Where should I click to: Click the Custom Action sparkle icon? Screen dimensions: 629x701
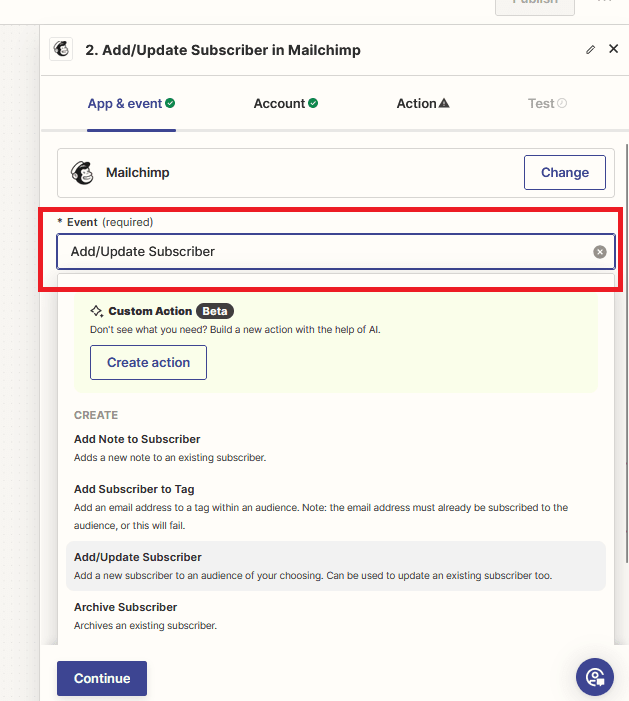[x=97, y=311]
